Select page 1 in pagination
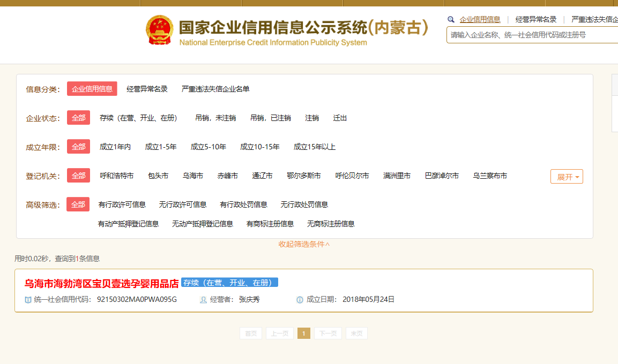Image resolution: width=618 pixels, height=364 pixels. tap(304, 333)
